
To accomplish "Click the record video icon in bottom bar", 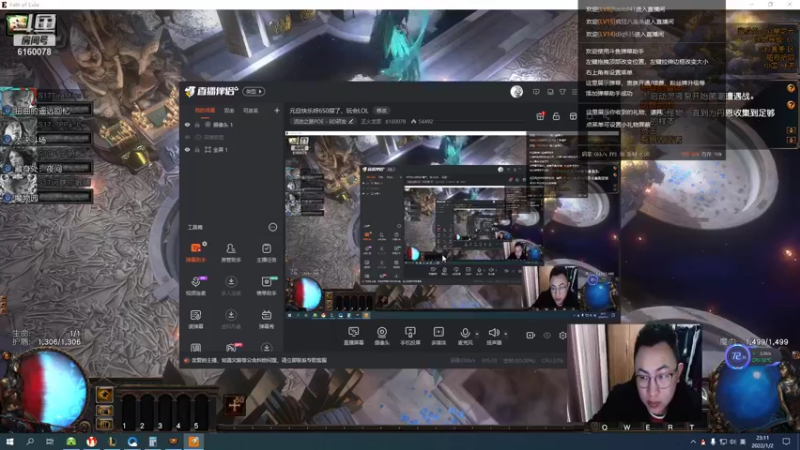I will 531,335.
